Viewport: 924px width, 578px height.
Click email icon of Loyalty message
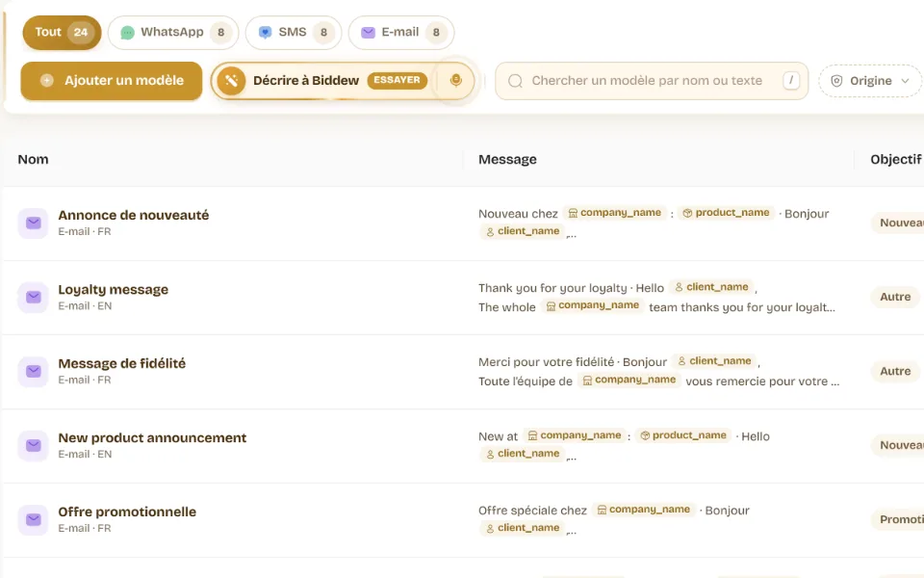coord(33,298)
